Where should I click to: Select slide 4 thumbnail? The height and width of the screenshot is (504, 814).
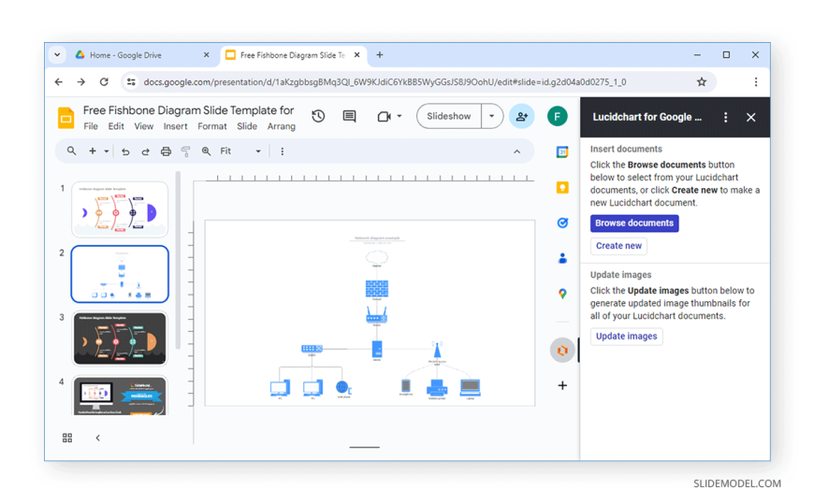click(x=120, y=396)
